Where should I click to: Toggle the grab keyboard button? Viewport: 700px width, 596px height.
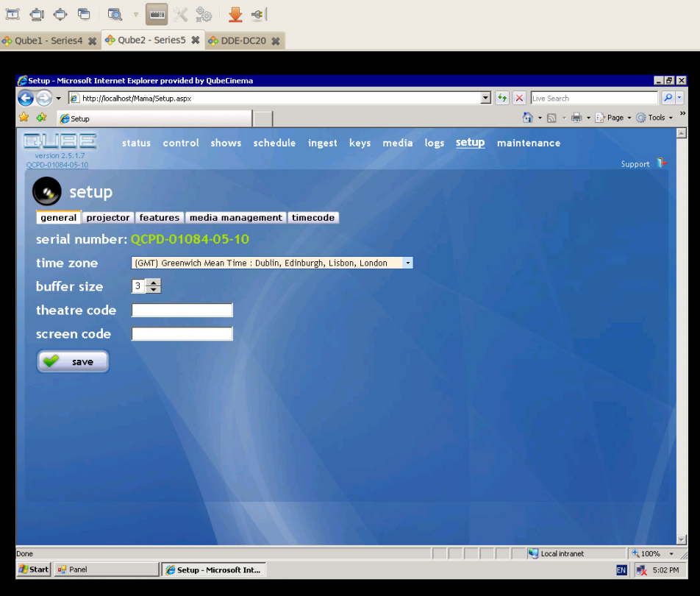pos(157,14)
